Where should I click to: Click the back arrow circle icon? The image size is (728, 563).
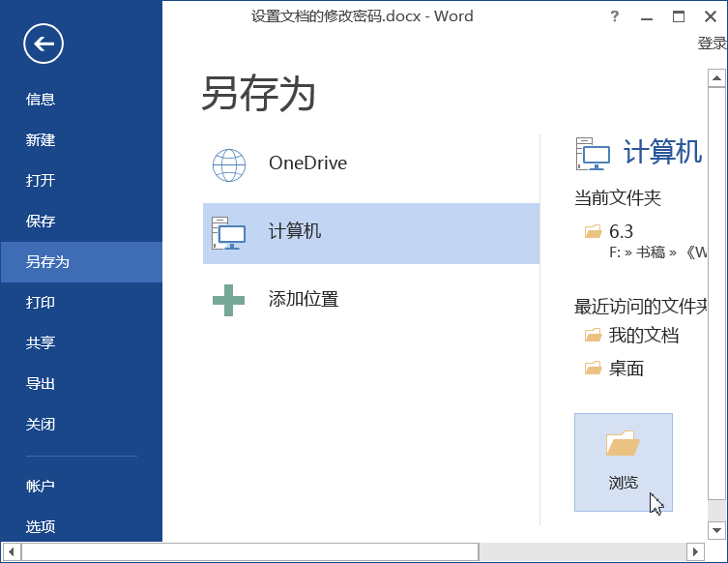point(44,44)
